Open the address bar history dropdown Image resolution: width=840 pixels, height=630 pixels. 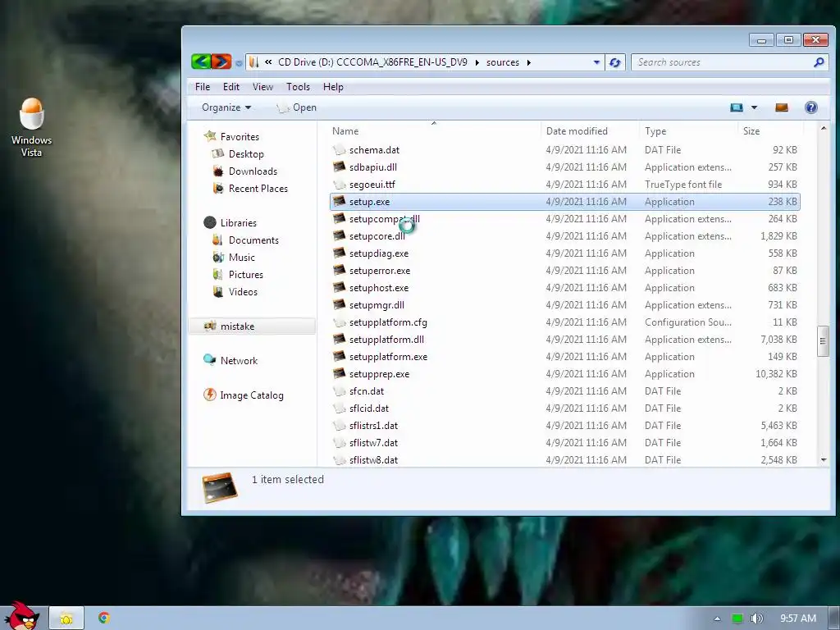click(596, 62)
